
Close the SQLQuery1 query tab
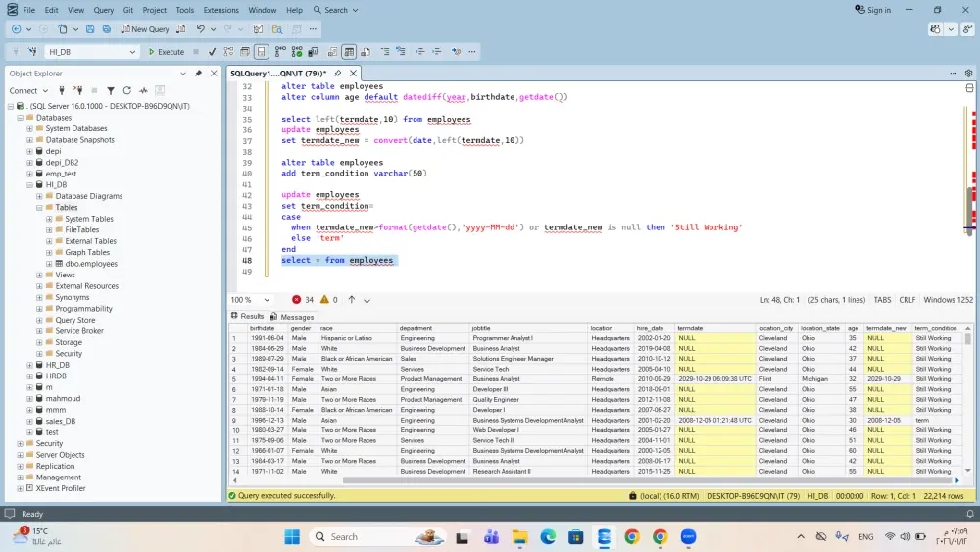pos(353,74)
